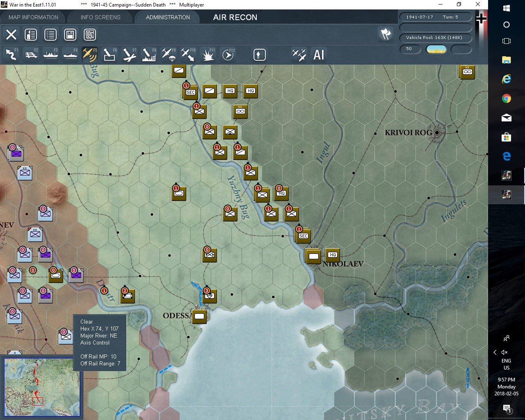Switch to the INFO SCREENS tab
The height and width of the screenshot is (420, 525).
pyautogui.click(x=100, y=17)
